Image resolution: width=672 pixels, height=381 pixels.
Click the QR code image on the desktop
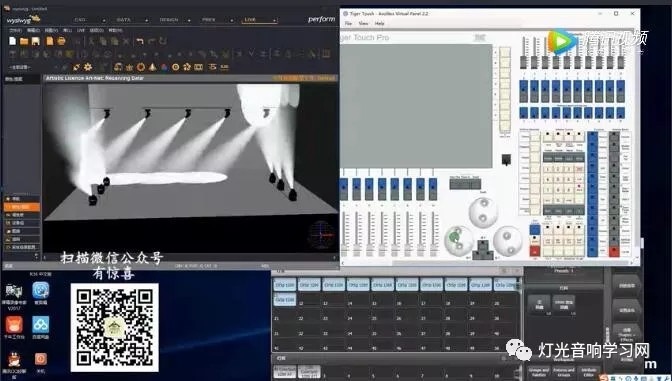(x=114, y=327)
